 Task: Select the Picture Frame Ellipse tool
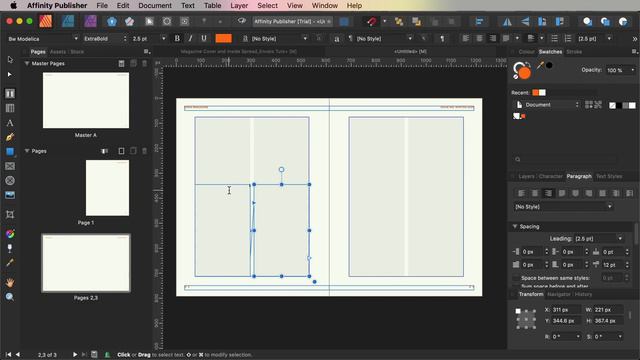click(10, 180)
